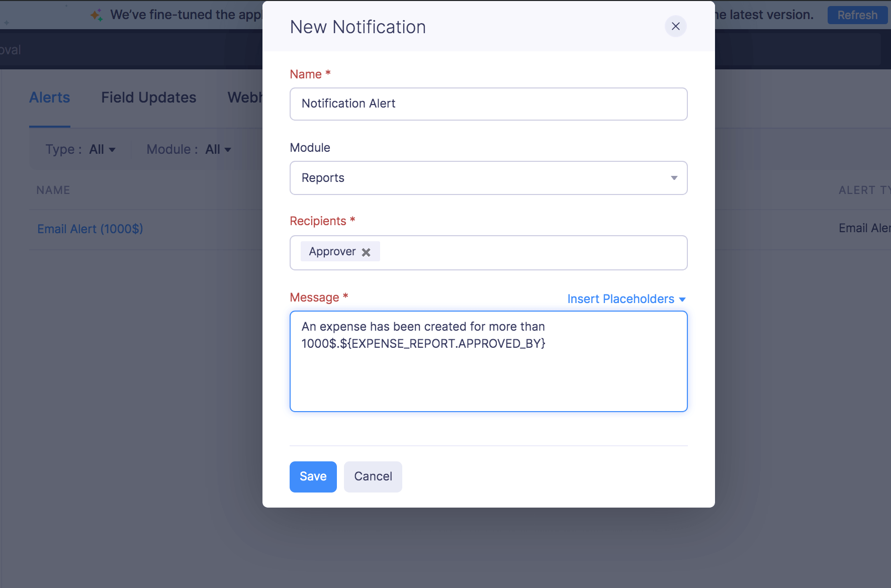
Task: Click inside the Message textarea
Action: (x=488, y=361)
